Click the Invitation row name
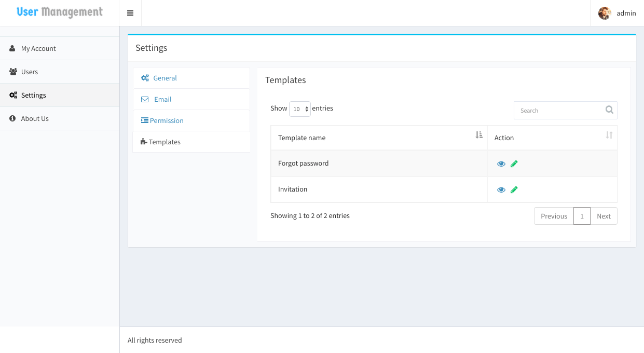This screenshot has height=353, width=644. 293,189
